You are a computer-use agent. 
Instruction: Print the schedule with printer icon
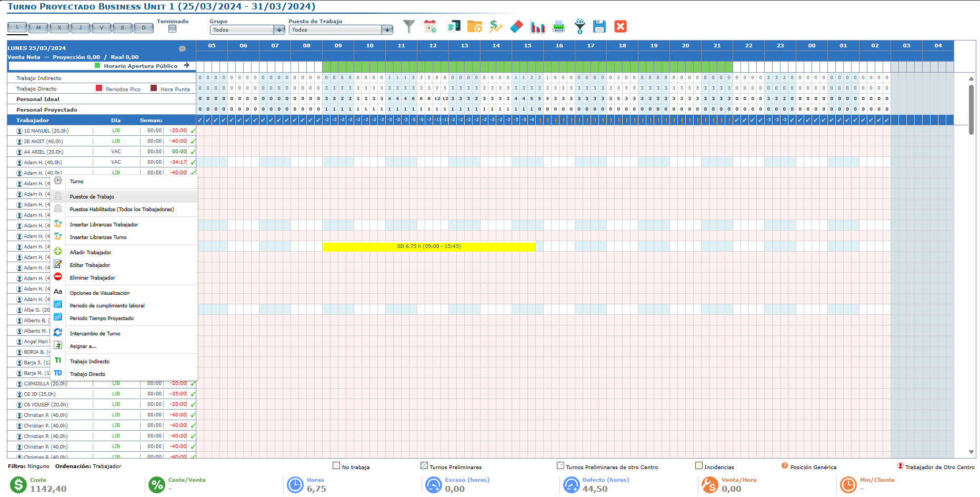[559, 26]
